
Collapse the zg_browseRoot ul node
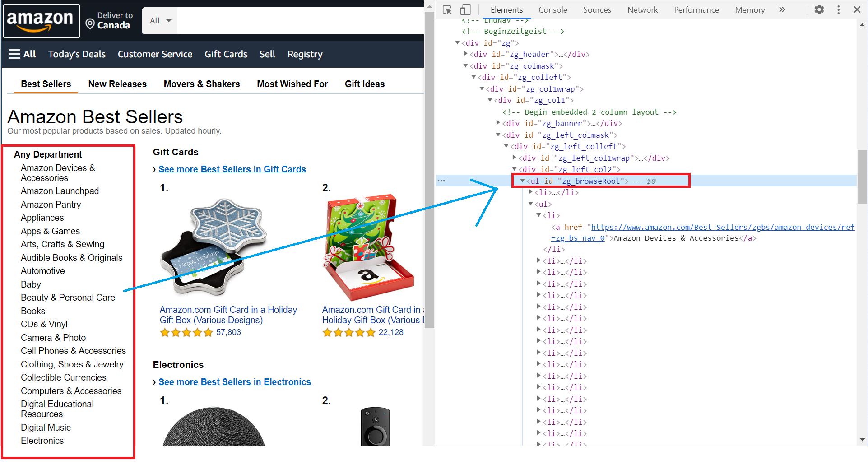pyautogui.click(x=522, y=181)
